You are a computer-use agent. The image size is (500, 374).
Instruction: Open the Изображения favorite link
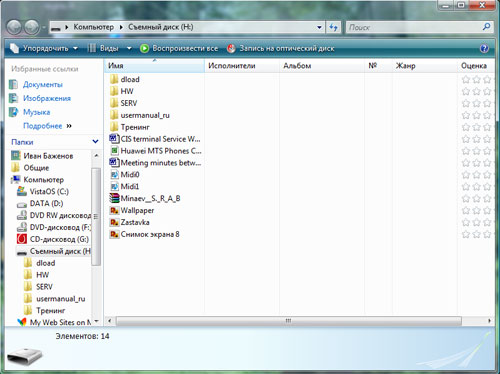[x=47, y=98]
